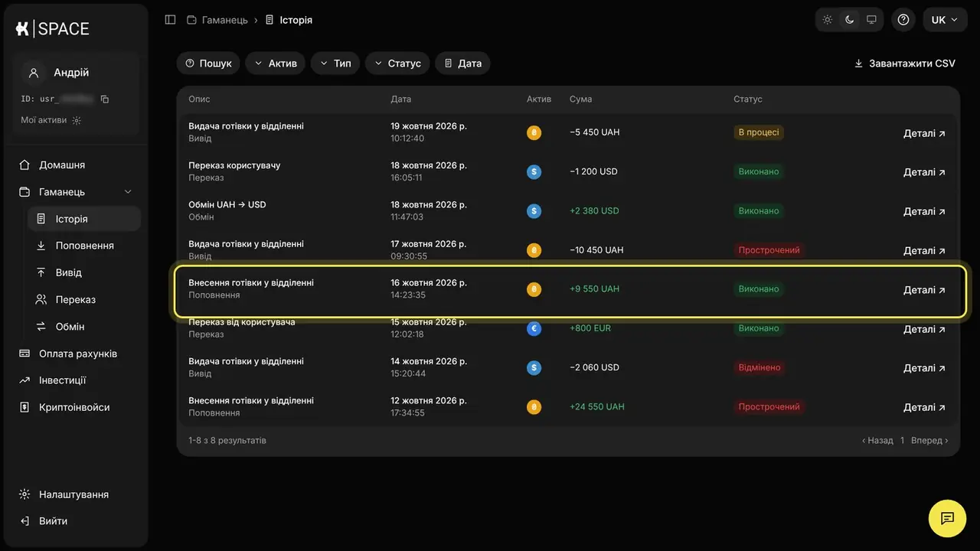Expand the Актив filter dropdown
This screenshot has height=551, width=980.
pyautogui.click(x=276, y=64)
